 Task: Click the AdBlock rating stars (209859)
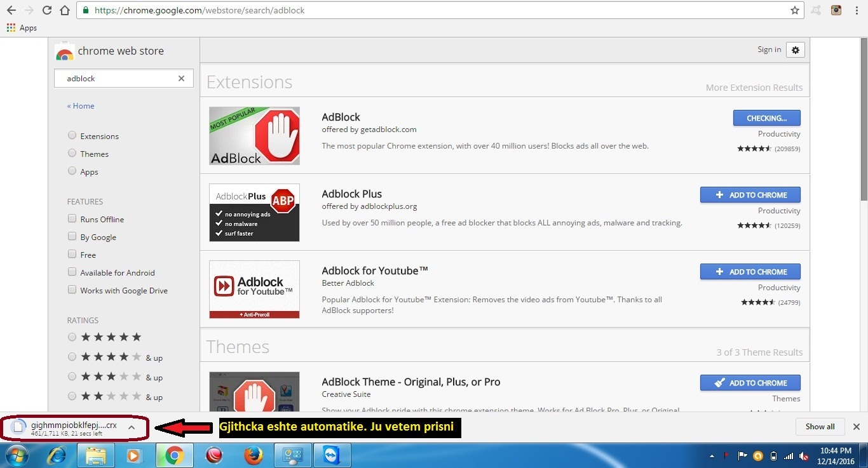pyautogui.click(x=754, y=149)
